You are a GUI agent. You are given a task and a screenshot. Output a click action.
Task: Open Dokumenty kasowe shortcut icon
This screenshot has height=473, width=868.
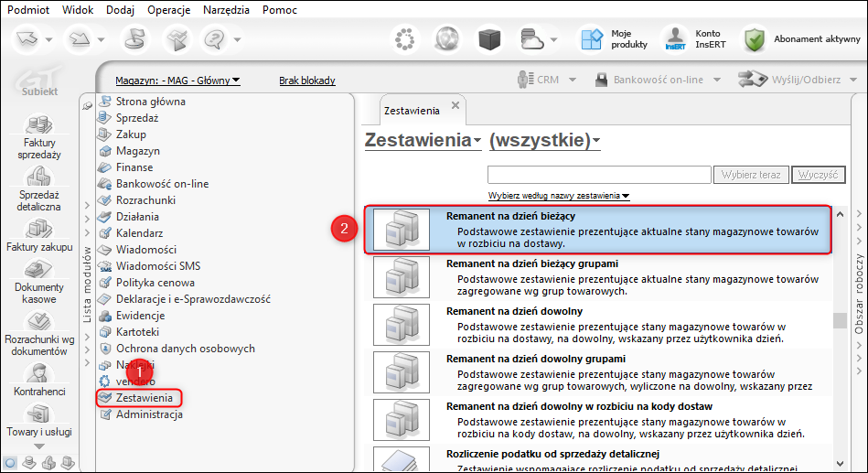38,269
